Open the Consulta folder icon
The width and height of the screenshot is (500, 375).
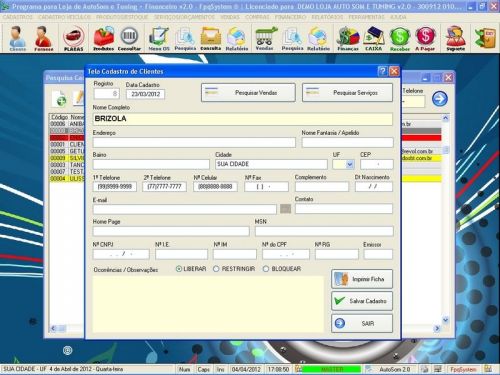(x=211, y=38)
